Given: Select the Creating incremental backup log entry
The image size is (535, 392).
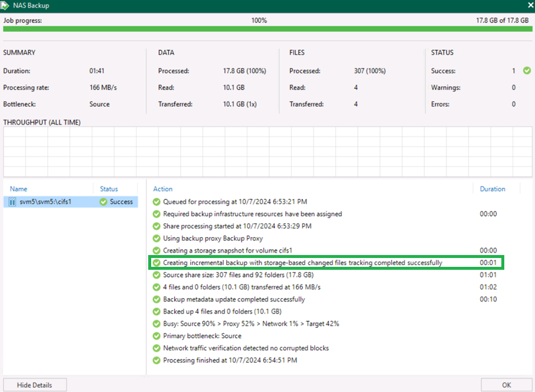Looking at the screenshot, I should [x=302, y=263].
